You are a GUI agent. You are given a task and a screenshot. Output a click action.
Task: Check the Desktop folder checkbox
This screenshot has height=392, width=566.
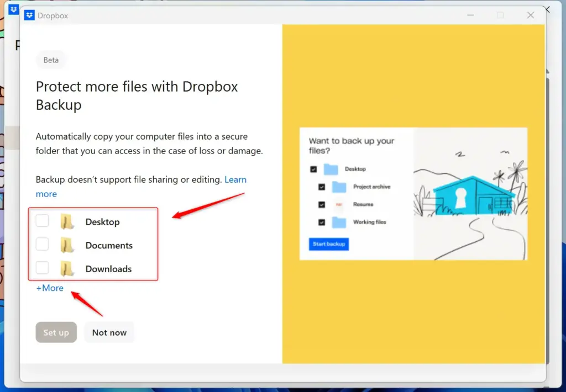[x=42, y=221]
